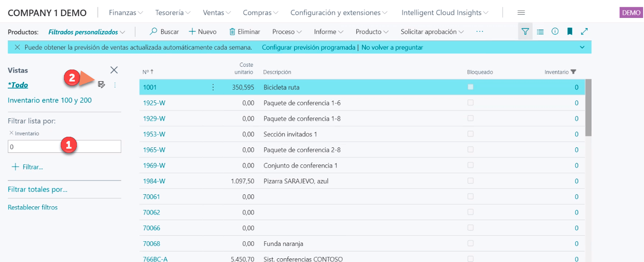This screenshot has width=644, height=262.
Task: Toggle Bloqueado checkbox for item 1925-W
Action: tap(470, 103)
